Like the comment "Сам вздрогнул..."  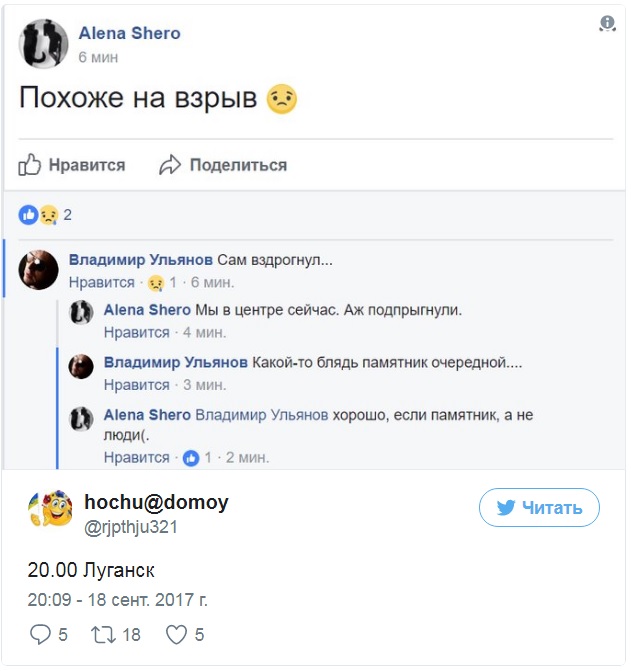pos(101,283)
